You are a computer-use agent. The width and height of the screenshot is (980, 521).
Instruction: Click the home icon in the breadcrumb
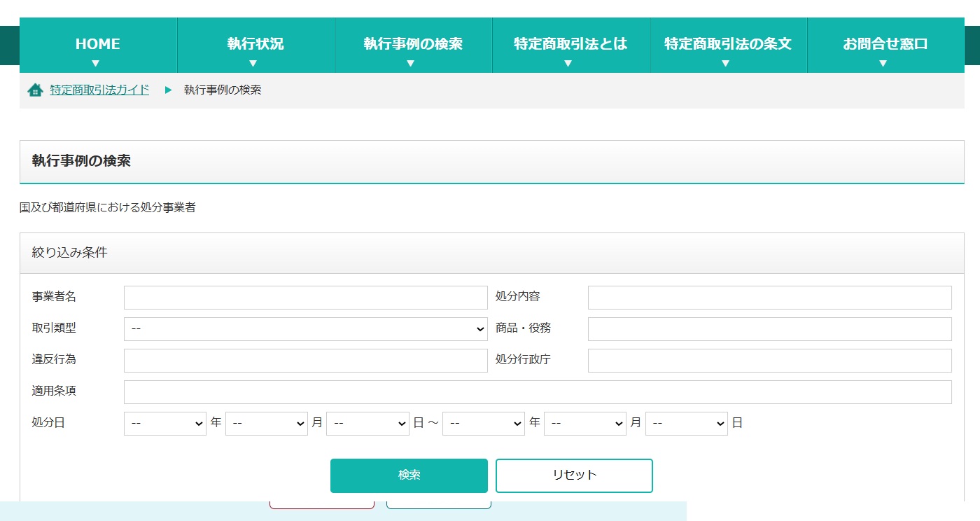[35, 90]
